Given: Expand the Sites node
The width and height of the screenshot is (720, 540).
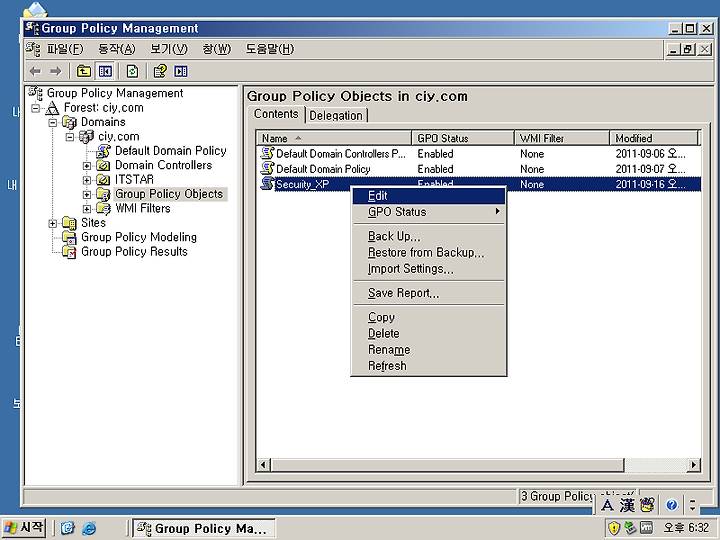Looking at the screenshot, I should tap(53, 223).
